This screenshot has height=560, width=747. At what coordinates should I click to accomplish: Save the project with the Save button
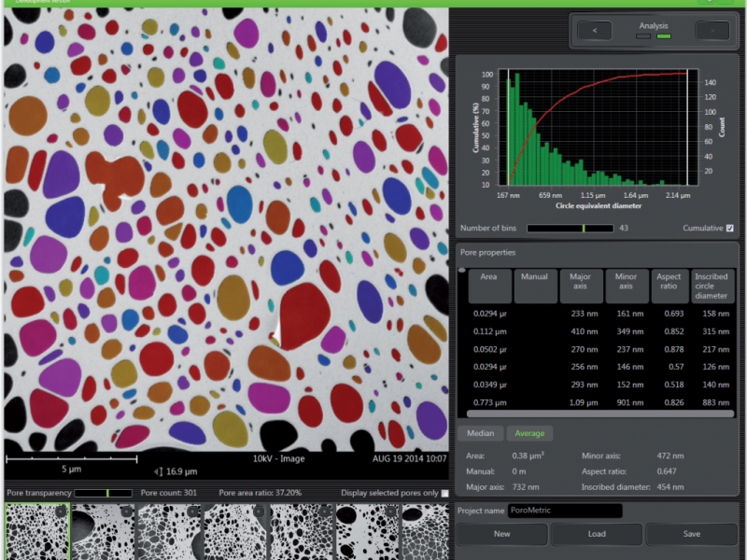click(x=691, y=534)
